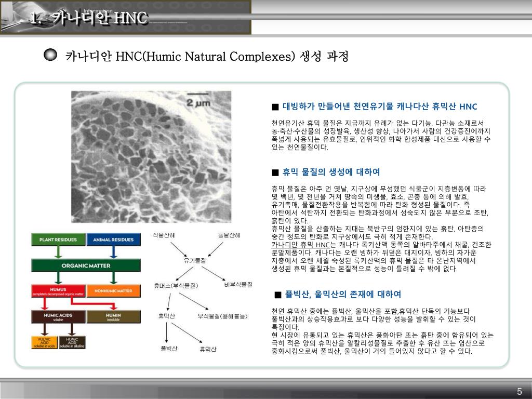Viewport: 532px width, 399px height.
Task: Select the green PLANT RESIDUES box
Action: click(58, 240)
